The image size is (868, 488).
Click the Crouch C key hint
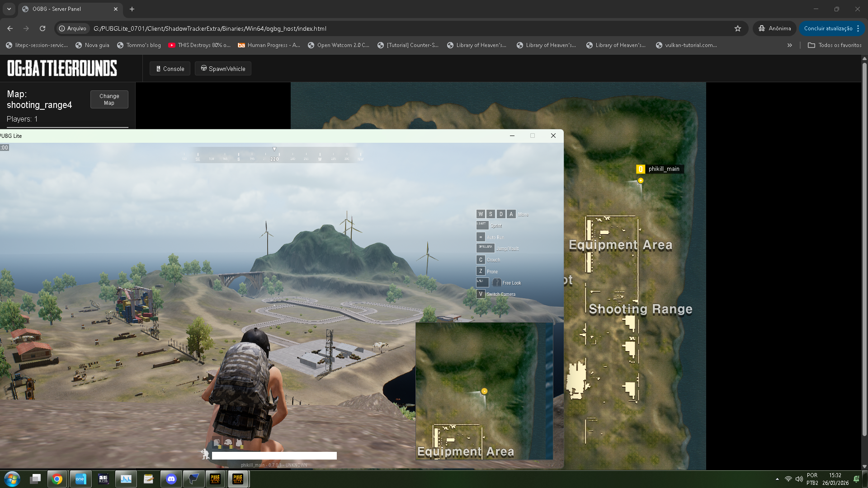pos(481,260)
